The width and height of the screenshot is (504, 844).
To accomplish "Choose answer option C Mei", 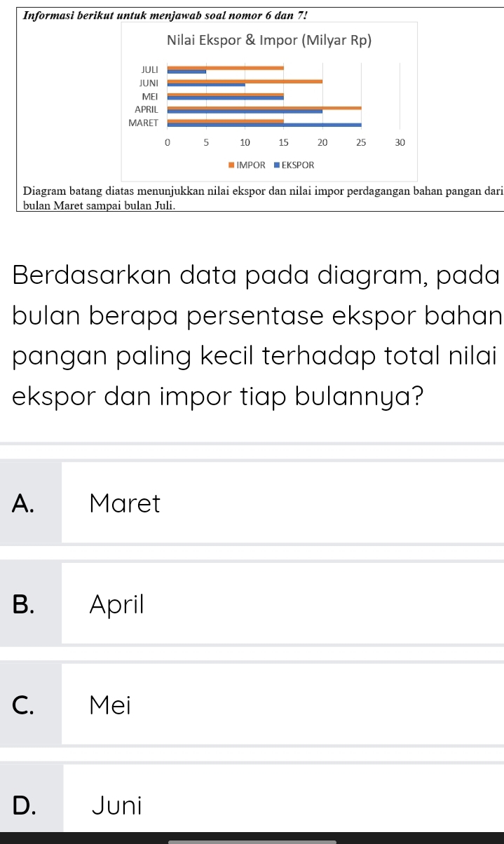I will (x=252, y=704).
